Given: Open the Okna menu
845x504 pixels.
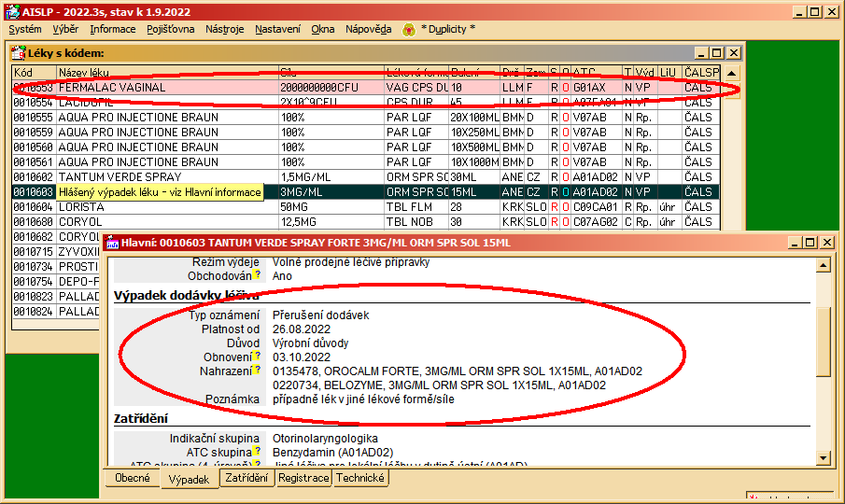Looking at the screenshot, I should click(323, 29).
